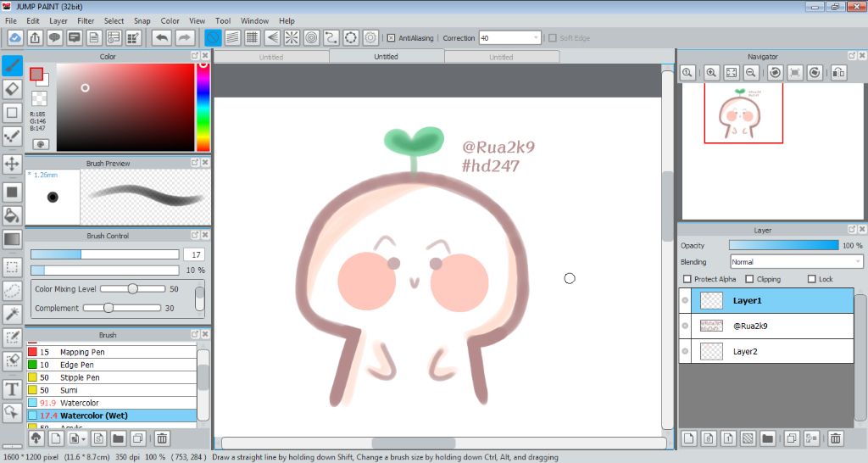Open the Filter menu
This screenshot has height=463, width=868.
[x=86, y=21]
